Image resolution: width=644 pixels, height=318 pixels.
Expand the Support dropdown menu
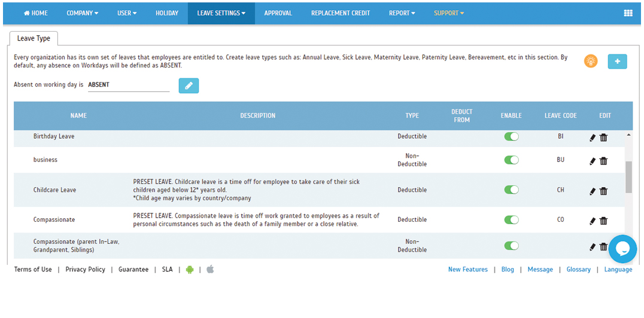point(449,13)
